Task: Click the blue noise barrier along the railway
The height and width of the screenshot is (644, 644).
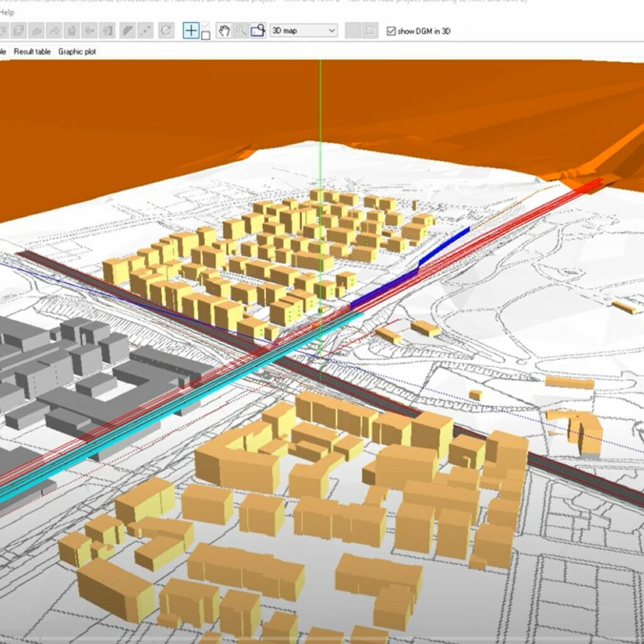Action: coord(411,268)
